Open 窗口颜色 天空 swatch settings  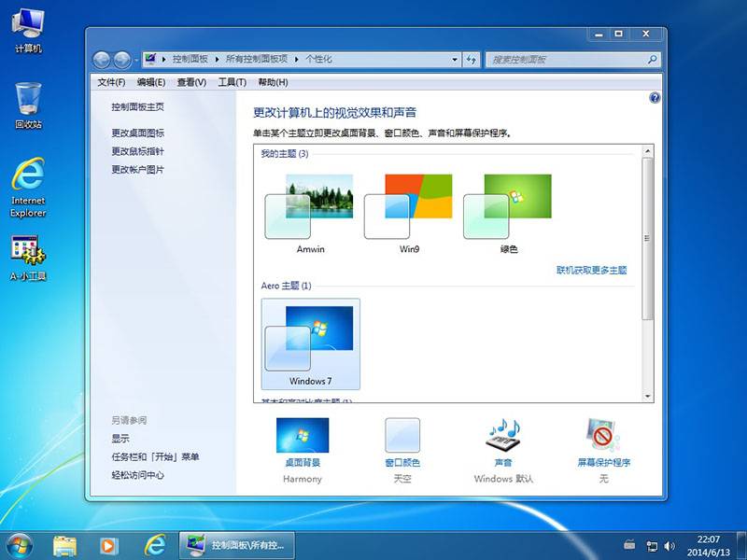[x=402, y=451]
